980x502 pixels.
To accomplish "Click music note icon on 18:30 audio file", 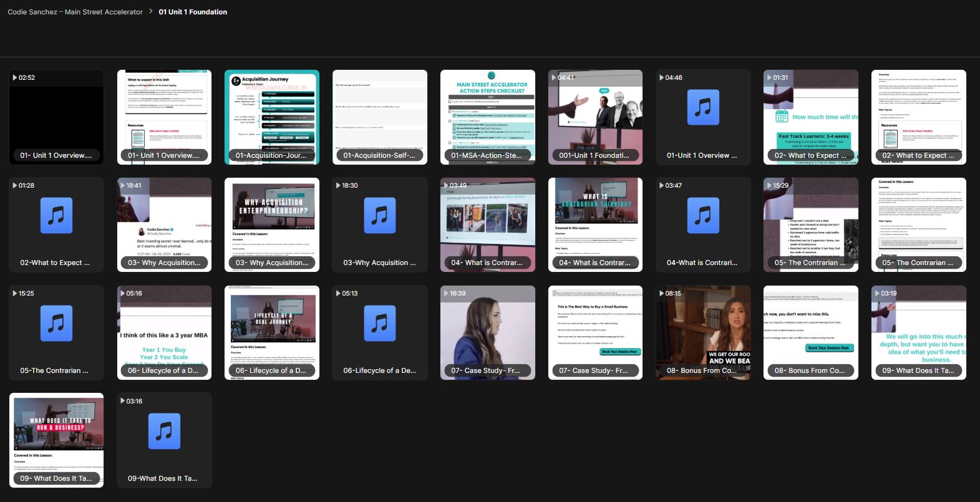I will 379,216.
